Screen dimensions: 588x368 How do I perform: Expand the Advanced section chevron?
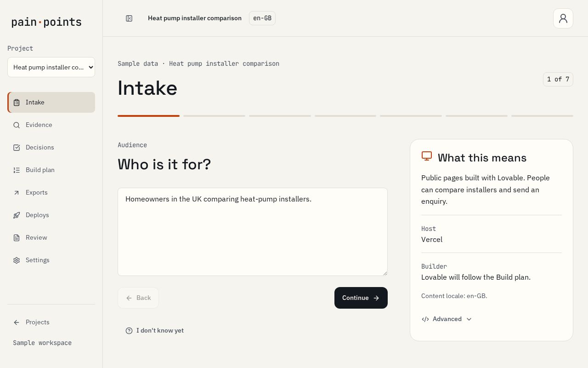tap(469, 319)
